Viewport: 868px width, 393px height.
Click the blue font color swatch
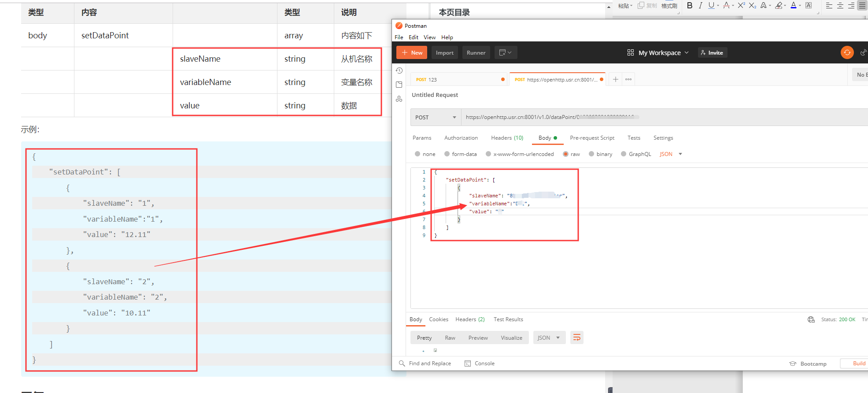(x=793, y=5)
